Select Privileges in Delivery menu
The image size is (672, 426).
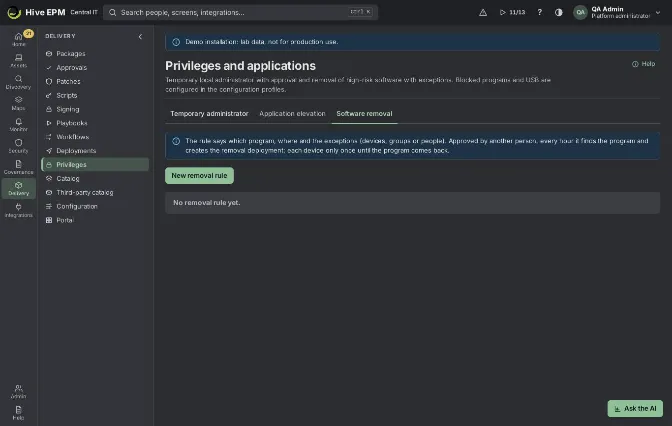coord(95,165)
